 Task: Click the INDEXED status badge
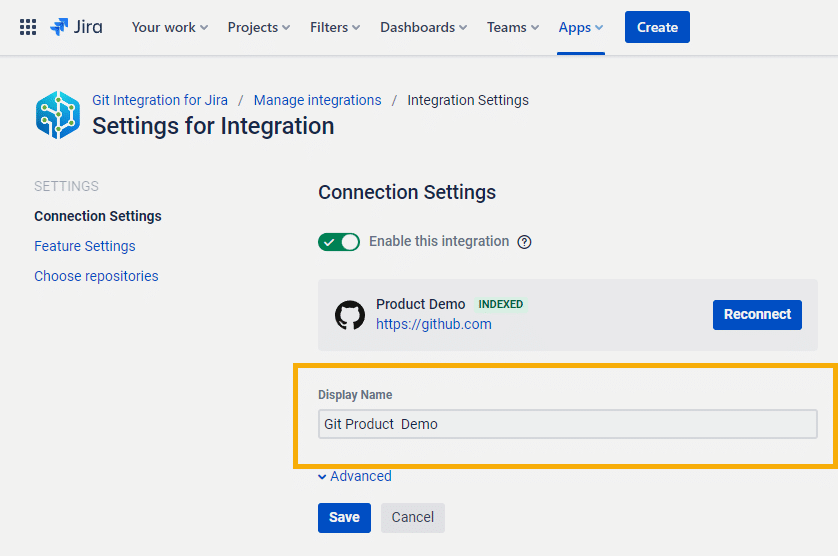(x=501, y=304)
